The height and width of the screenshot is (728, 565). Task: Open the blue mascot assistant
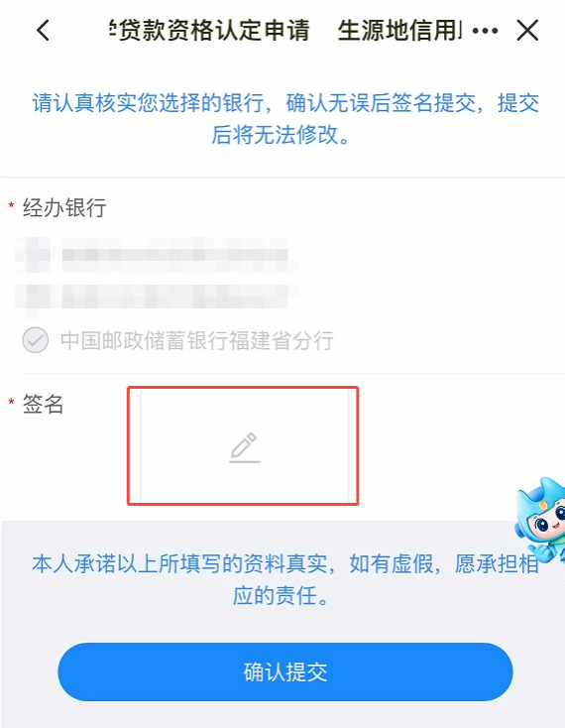coord(541,519)
